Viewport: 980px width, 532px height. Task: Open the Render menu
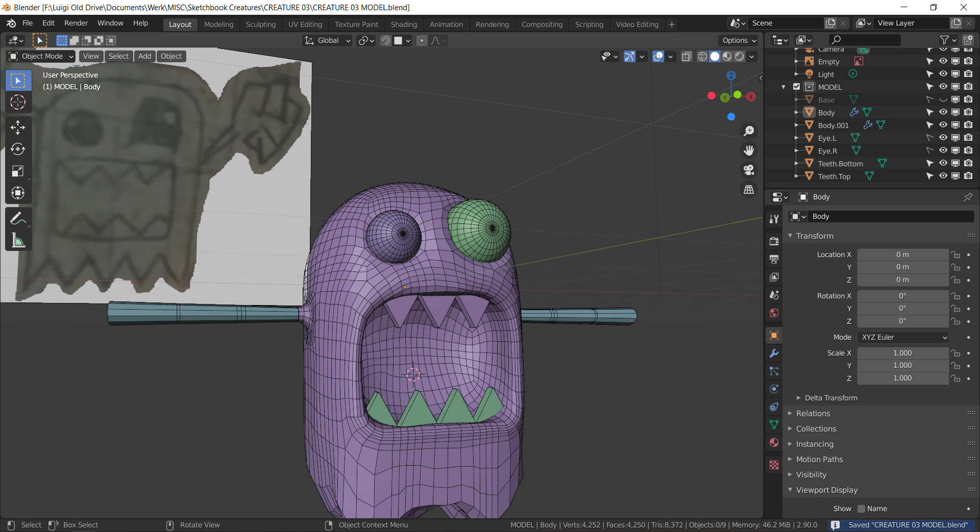tap(76, 23)
